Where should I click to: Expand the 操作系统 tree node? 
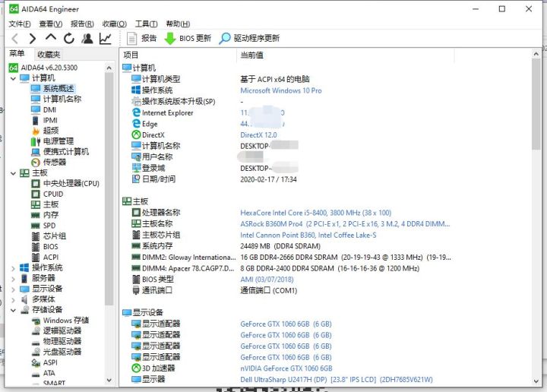click(x=13, y=268)
